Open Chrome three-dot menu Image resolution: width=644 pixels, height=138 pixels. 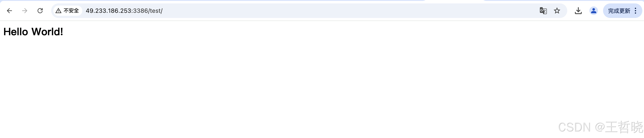pyautogui.click(x=635, y=11)
